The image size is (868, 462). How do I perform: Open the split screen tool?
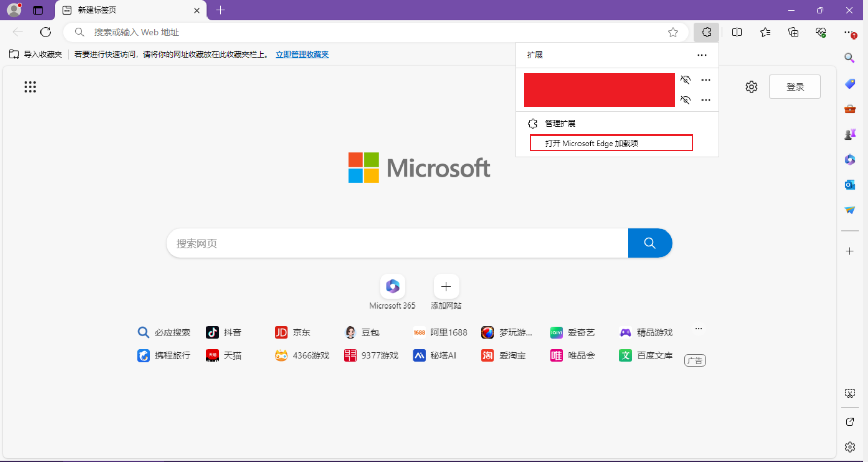pos(737,32)
